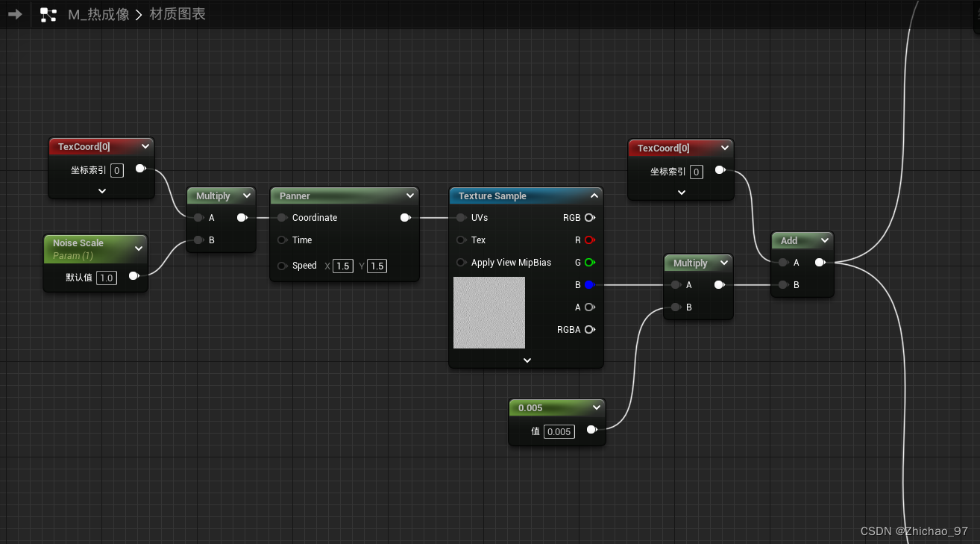Collapse the Noise Scale node header arrow

pyautogui.click(x=138, y=248)
